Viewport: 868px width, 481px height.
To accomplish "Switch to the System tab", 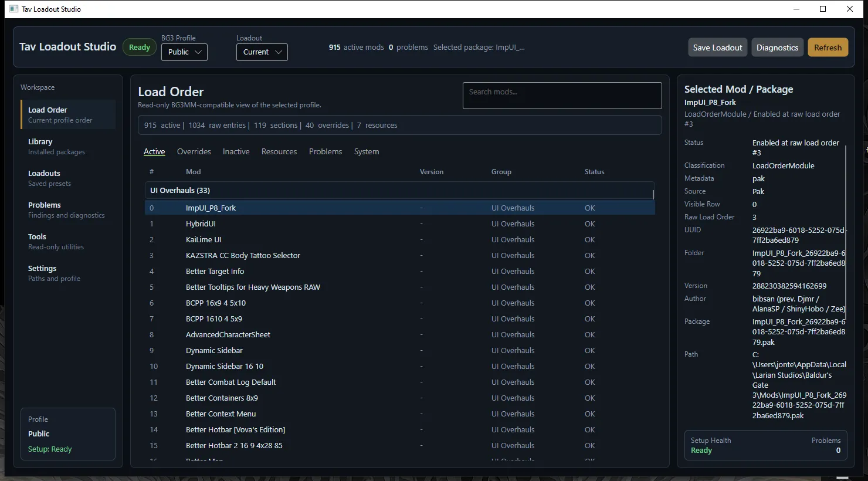I will (x=367, y=152).
